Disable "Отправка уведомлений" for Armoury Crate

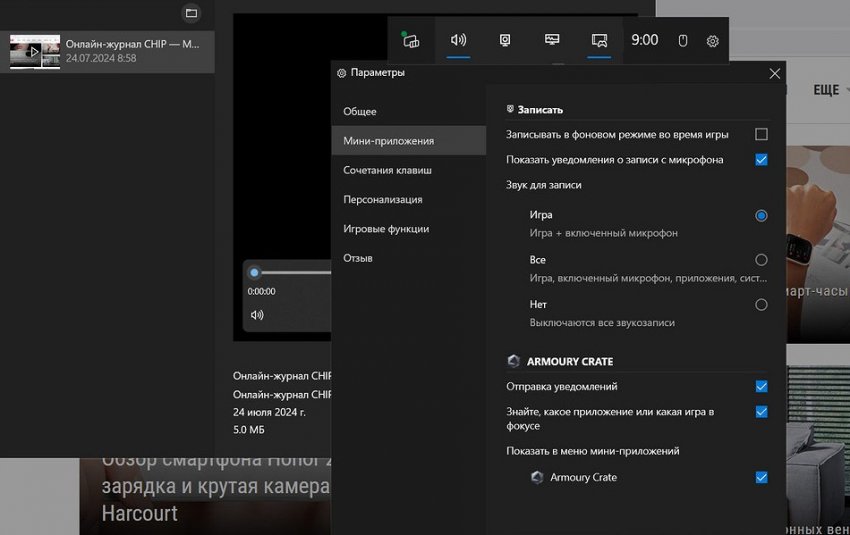click(x=761, y=386)
